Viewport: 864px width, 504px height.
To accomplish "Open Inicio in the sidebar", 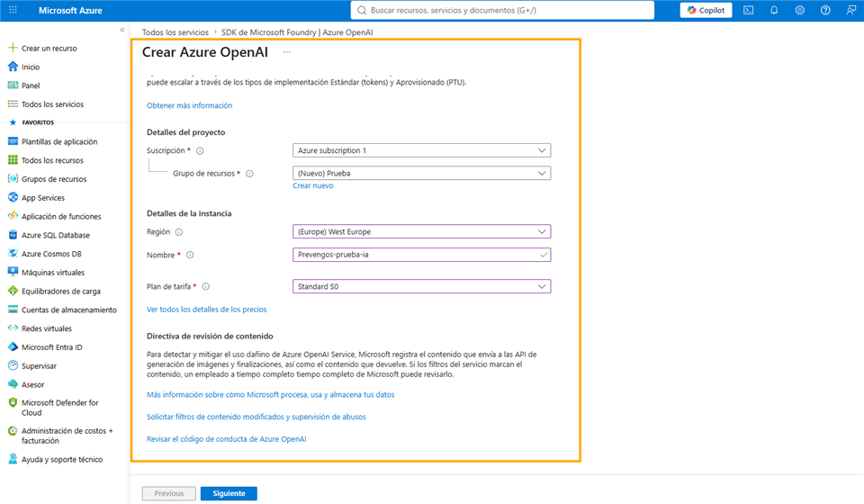I will (x=31, y=67).
